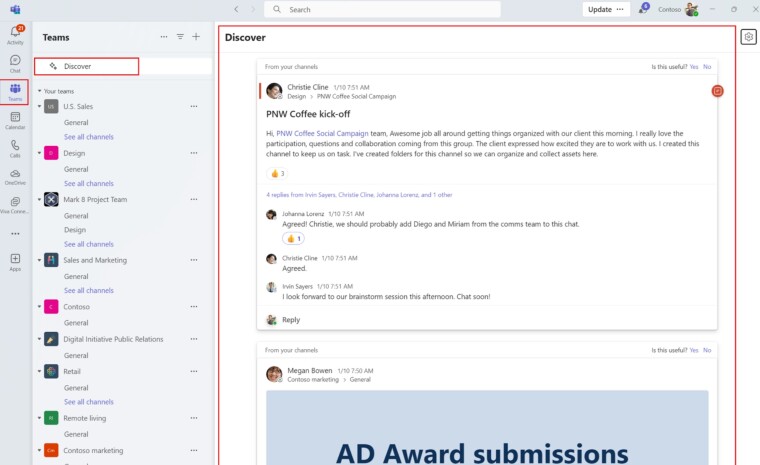The image size is (760, 465).
Task: Mark Megan Bowen post useful with Yes
Action: [x=694, y=350]
